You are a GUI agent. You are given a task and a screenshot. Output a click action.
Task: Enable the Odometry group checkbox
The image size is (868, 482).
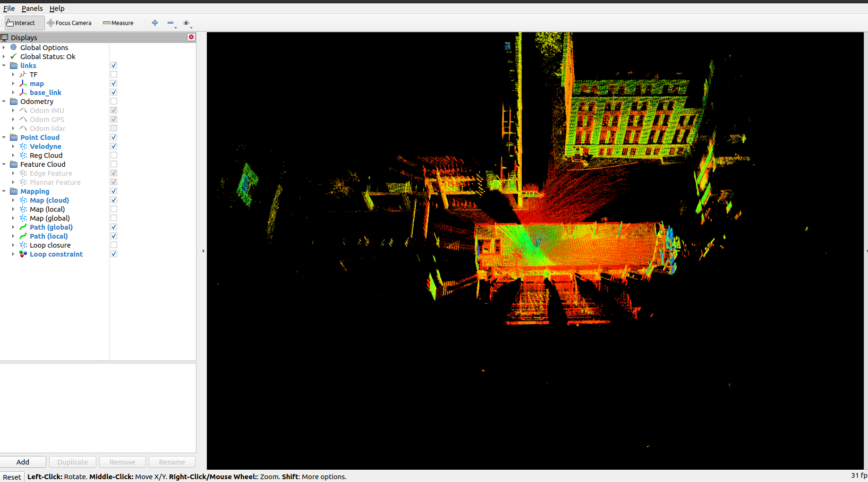[x=114, y=101]
